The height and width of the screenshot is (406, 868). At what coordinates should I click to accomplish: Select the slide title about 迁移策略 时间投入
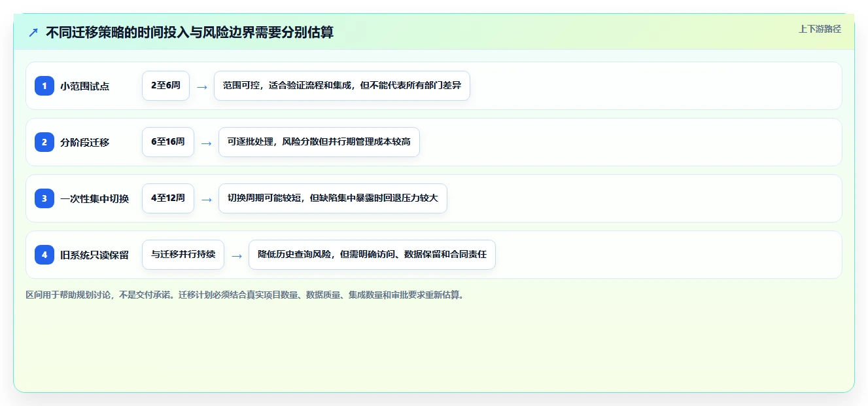190,32
